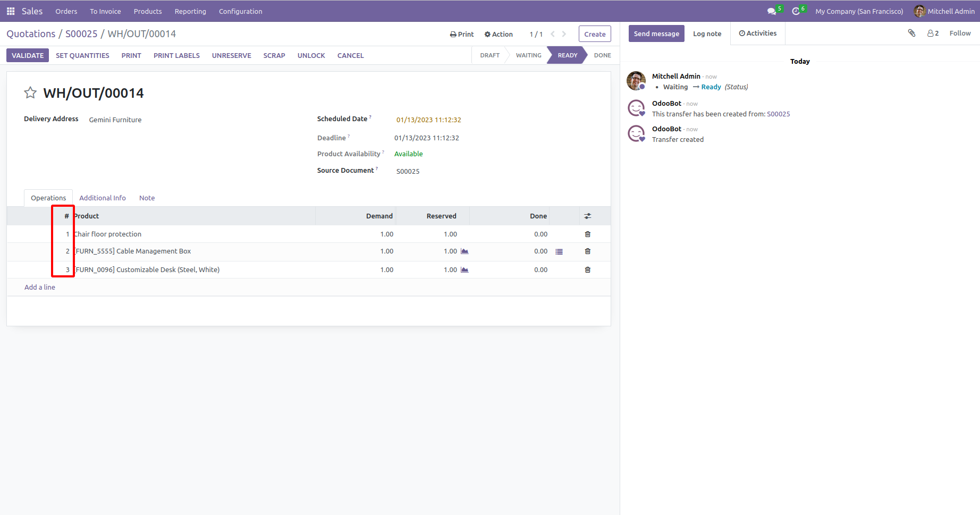Switch to the Additional Info tab
This screenshot has width=980, height=515.
click(103, 198)
